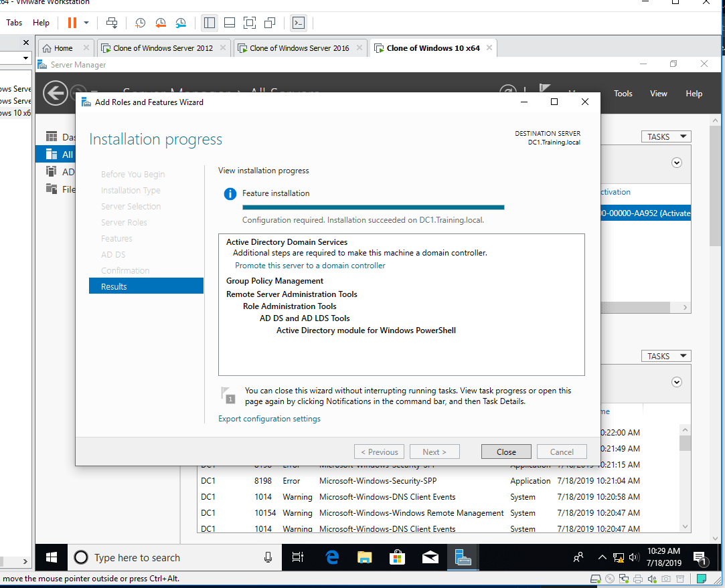
Task: Open the VMware Tabs menu
Action: click(x=14, y=23)
